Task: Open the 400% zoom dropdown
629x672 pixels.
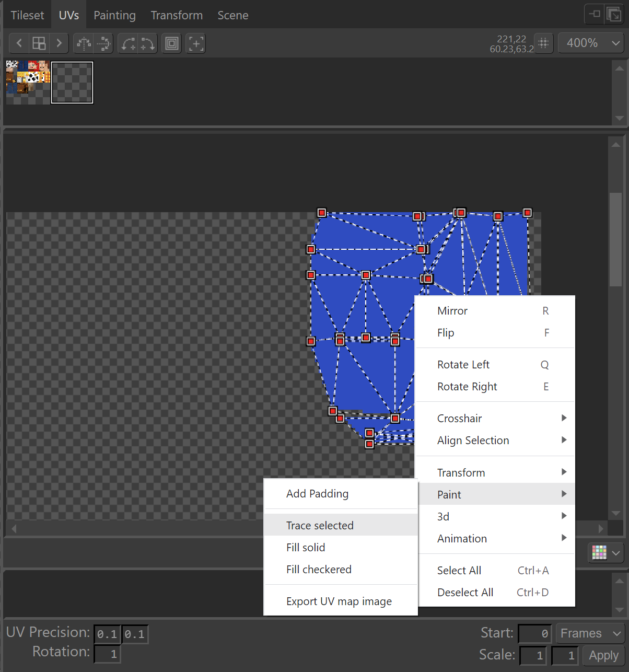Action: coord(591,43)
